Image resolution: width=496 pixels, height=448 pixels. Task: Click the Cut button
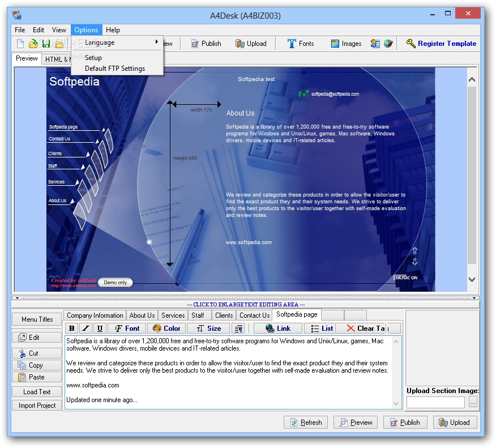[37, 353]
